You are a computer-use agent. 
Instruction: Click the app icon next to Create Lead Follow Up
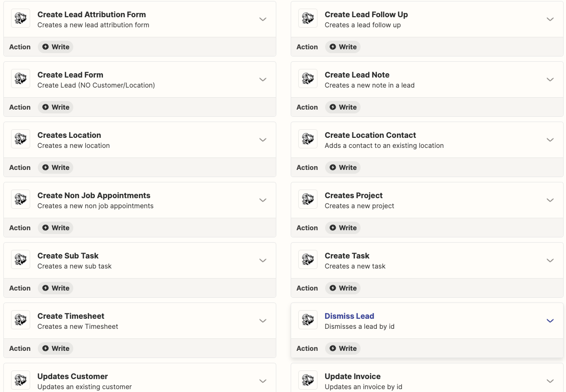pyautogui.click(x=308, y=19)
